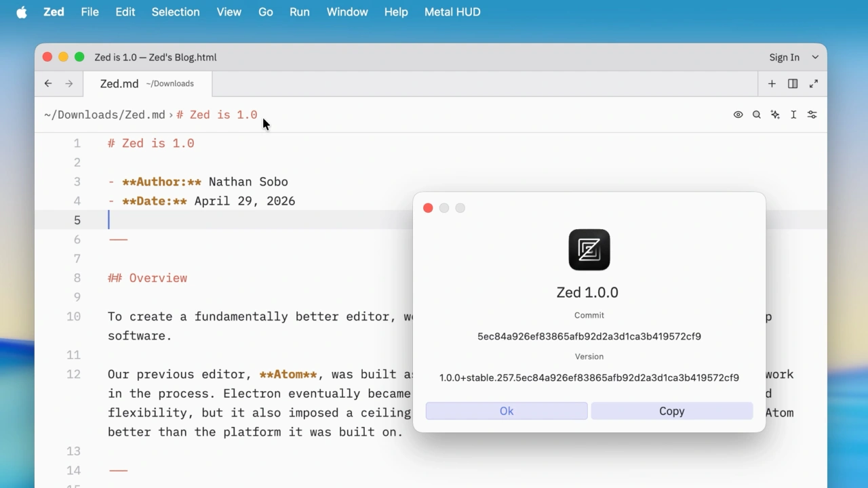
Task: Expand the chevron next to Sign In
Action: click(815, 58)
